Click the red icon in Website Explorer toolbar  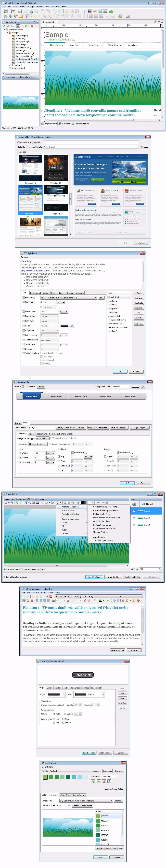pos(32,26)
